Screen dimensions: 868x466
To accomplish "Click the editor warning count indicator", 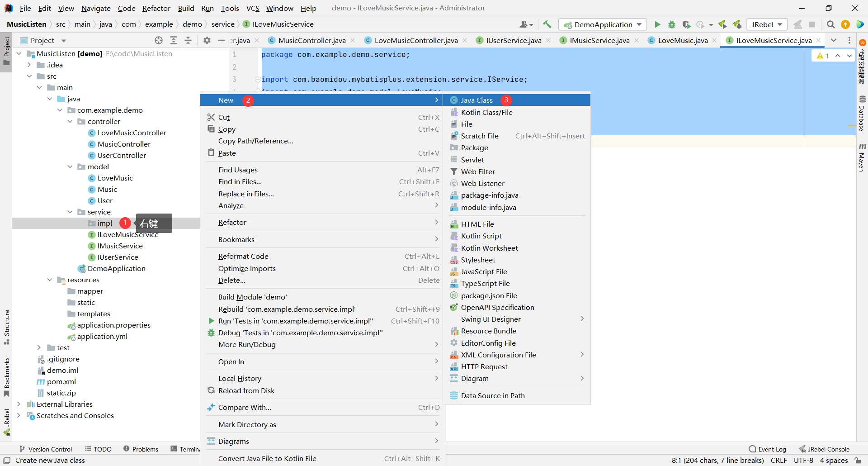I will (823, 56).
